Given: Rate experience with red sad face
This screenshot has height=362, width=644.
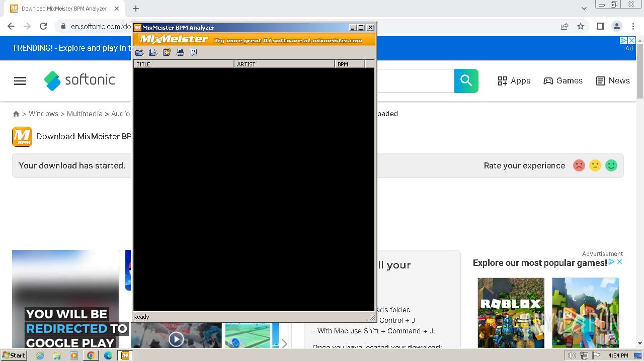Looking at the screenshot, I should (579, 165).
